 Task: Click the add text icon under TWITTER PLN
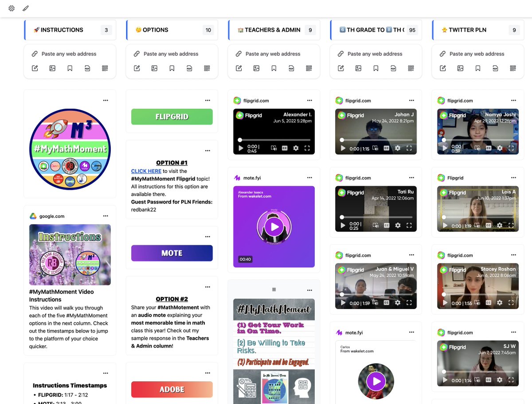(x=443, y=68)
